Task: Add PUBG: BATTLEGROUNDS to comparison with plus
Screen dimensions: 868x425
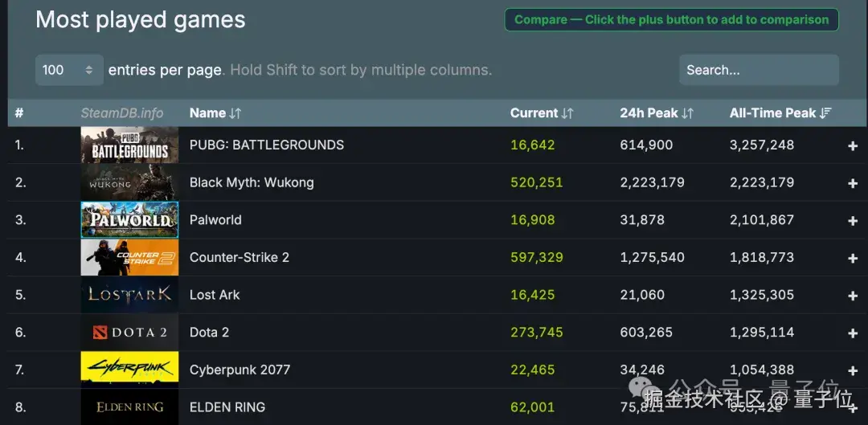Action: tap(853, 145)
